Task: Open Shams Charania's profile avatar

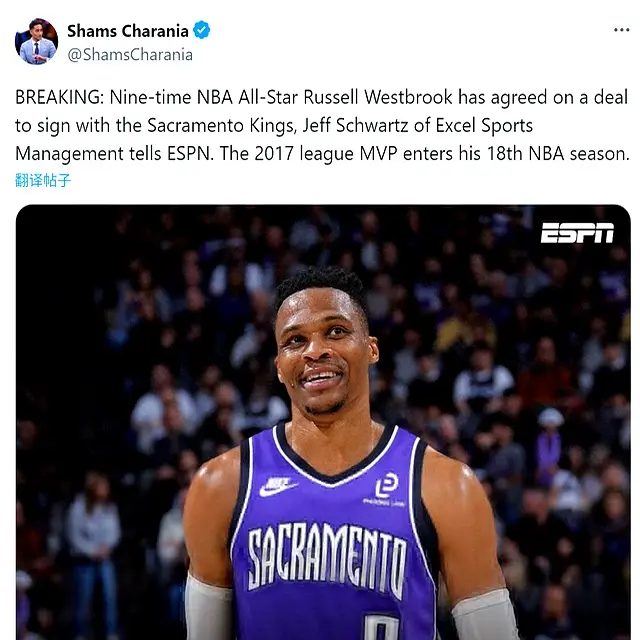Action: tap(36, 41)
